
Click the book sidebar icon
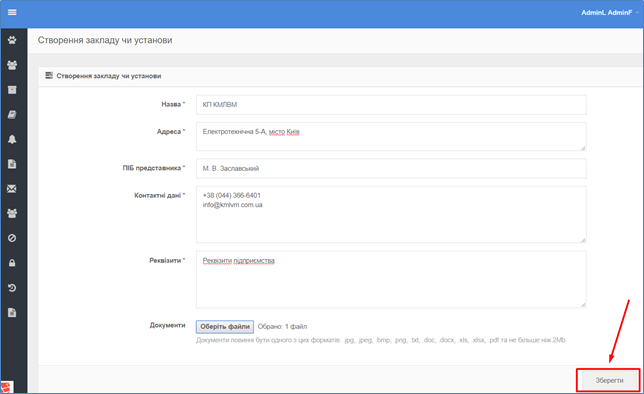coord(12,115)
